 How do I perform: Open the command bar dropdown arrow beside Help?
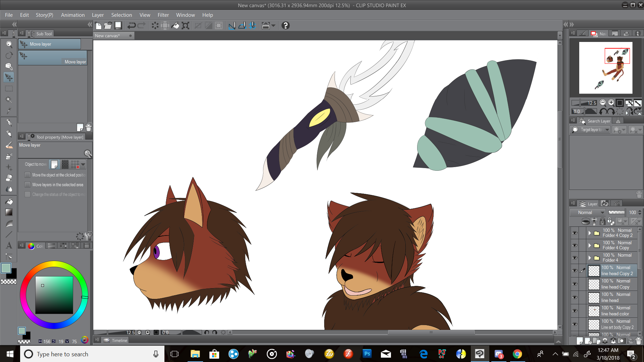click(x=274, y=25)
